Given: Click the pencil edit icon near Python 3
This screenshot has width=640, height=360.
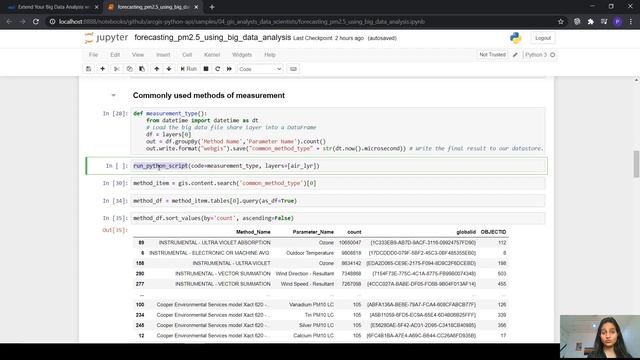Looking at the screenshot, I should coord(515,55).
